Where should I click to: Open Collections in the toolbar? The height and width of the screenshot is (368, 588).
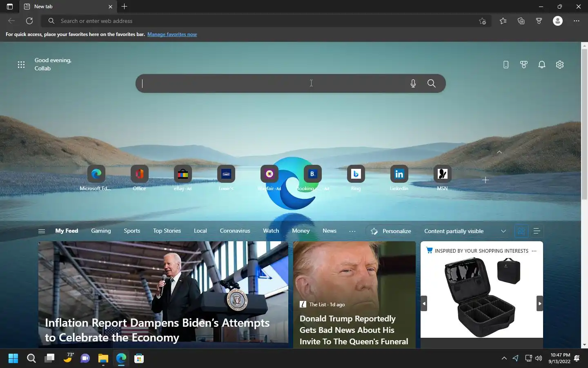tap(521, 21)
